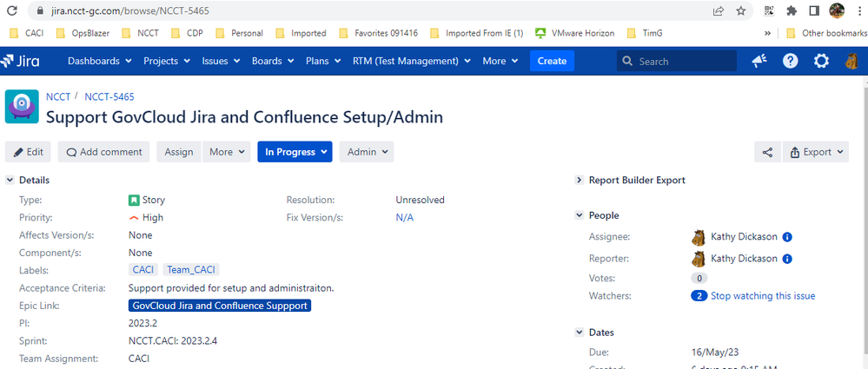The width and height of the screenshot is (868, 369).
Task: Open the OpsBlazer bookmark folder
Action: click(83, 33)
